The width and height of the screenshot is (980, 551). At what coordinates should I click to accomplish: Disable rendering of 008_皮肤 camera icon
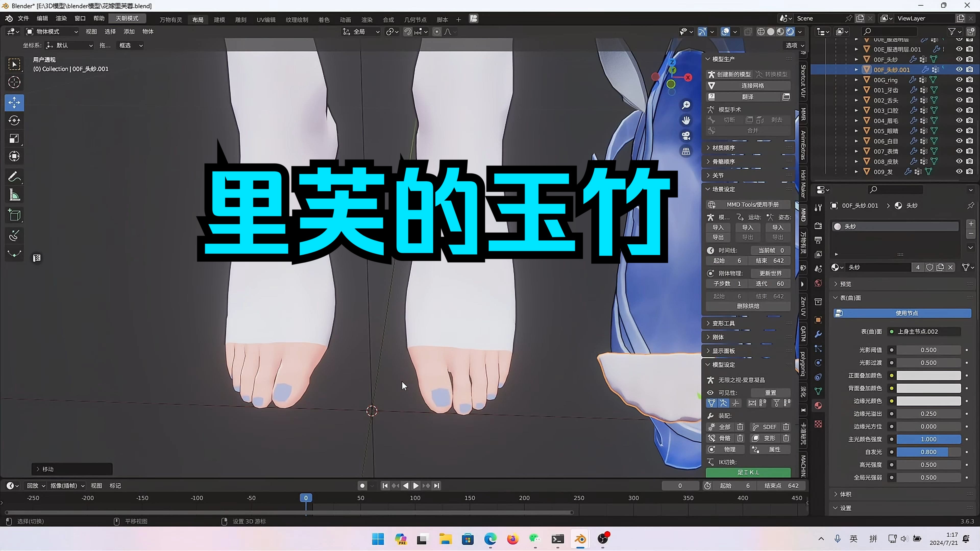click(x=970, y=161)
